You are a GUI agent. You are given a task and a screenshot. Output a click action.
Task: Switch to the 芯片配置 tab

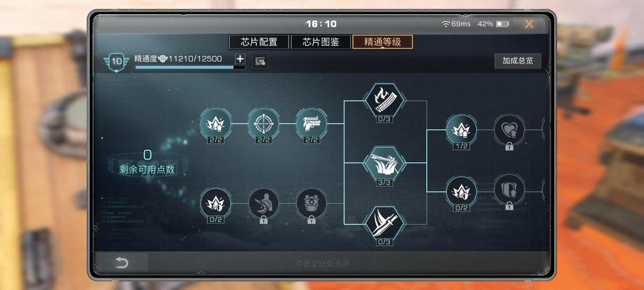(x=259, y=42)
